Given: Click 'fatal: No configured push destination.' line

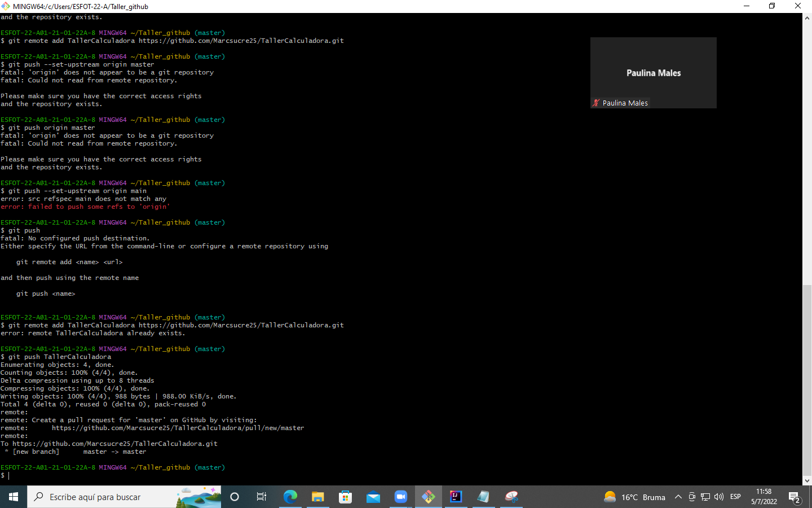Looking at the screenshot, I should point(75,238).
